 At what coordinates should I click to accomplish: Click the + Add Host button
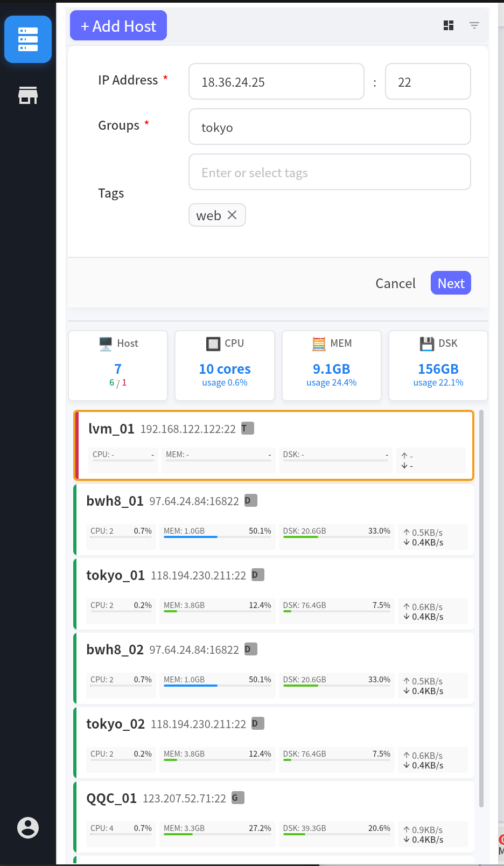118,26
